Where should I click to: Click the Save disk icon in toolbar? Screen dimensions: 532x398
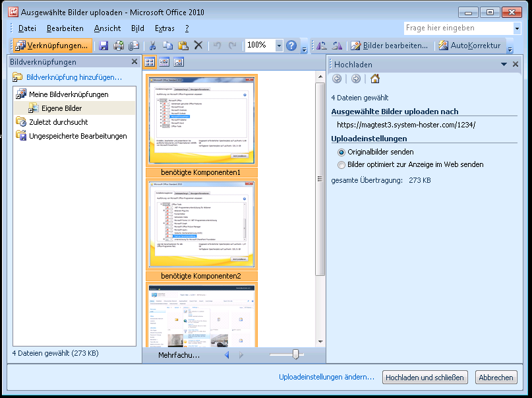pyautogui.click(x=103, y=46)
